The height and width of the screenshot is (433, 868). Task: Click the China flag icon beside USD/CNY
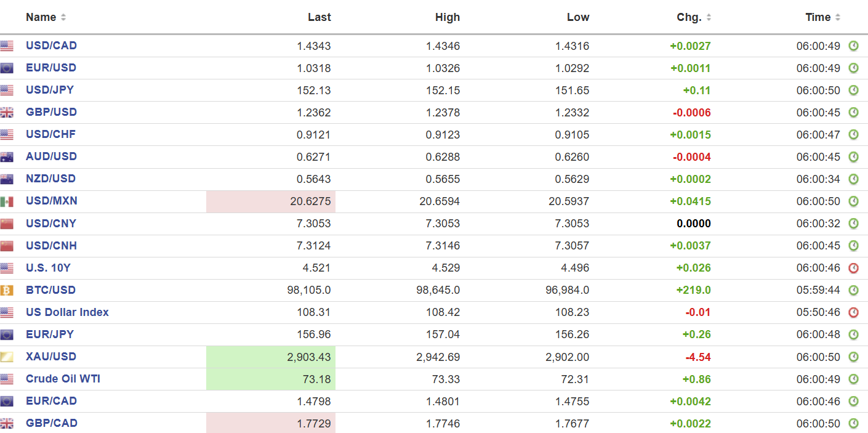tap(7, 224)
